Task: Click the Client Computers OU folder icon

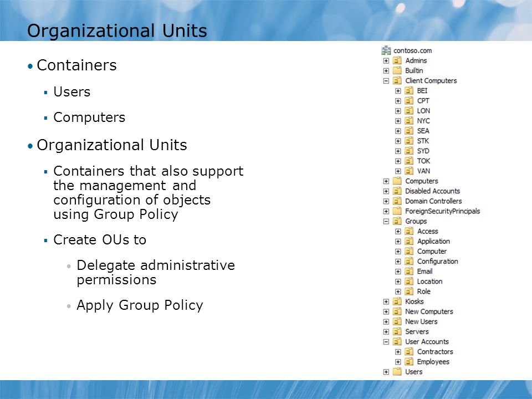Action: pyautogui.click(x=397, y=81)
